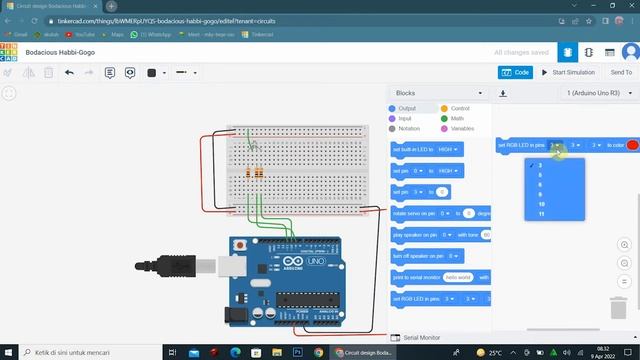Switch to circuit view icon

point(567,52)
